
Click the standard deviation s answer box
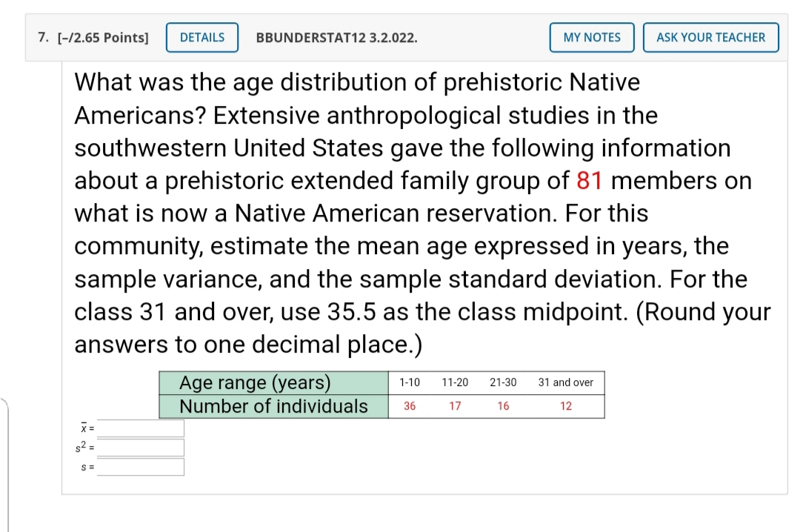point(141,466)
